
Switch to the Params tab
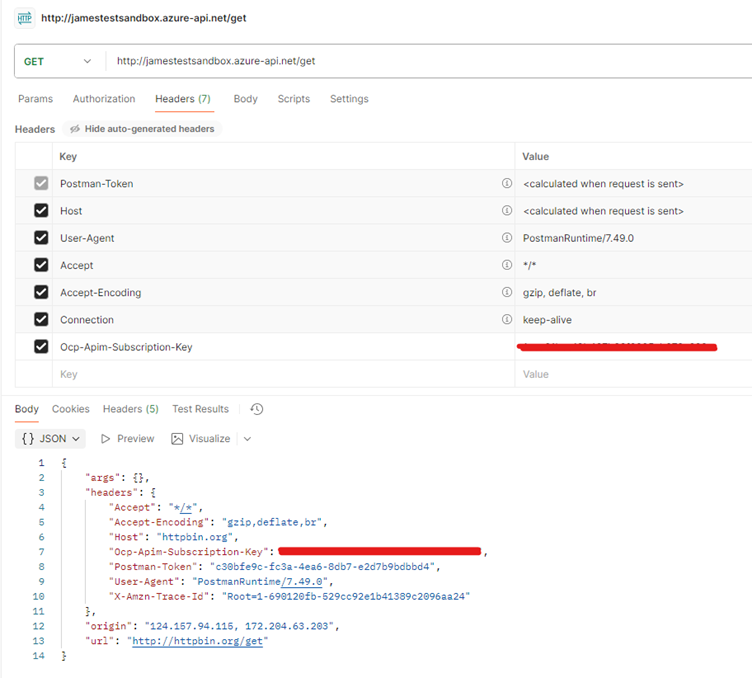click(x=35, y=99)
